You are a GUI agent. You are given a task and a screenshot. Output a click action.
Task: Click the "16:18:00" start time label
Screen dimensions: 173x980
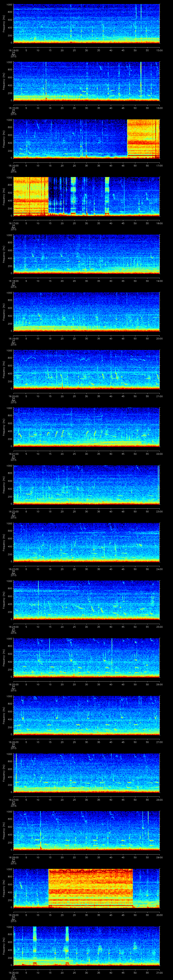click(13, 281)
